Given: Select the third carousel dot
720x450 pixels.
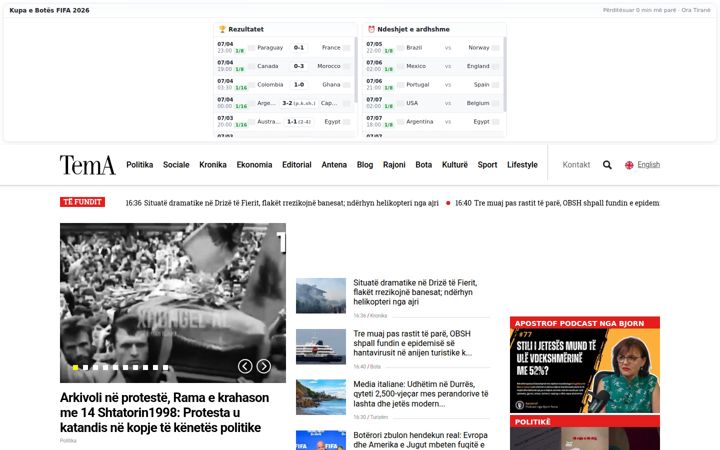Looking at the screenshot, I should (x=96, y=367).
